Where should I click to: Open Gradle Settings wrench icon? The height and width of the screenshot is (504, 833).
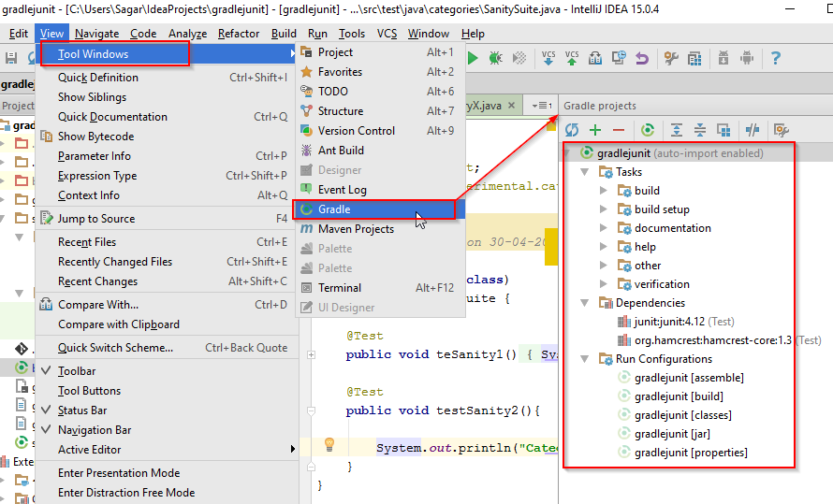(x=781, y=130)
